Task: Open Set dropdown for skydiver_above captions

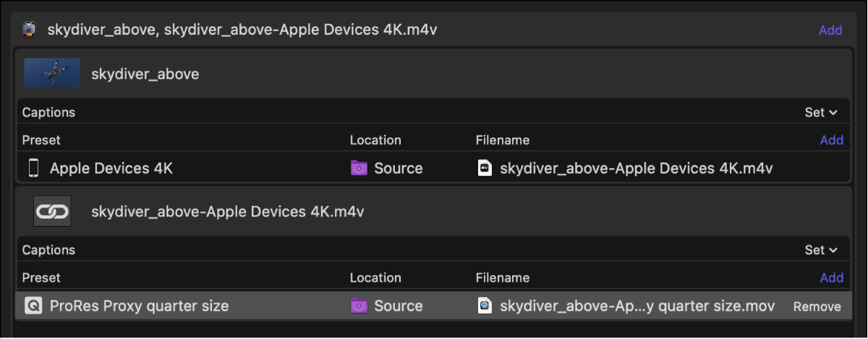Action: [x=820, y=112]
